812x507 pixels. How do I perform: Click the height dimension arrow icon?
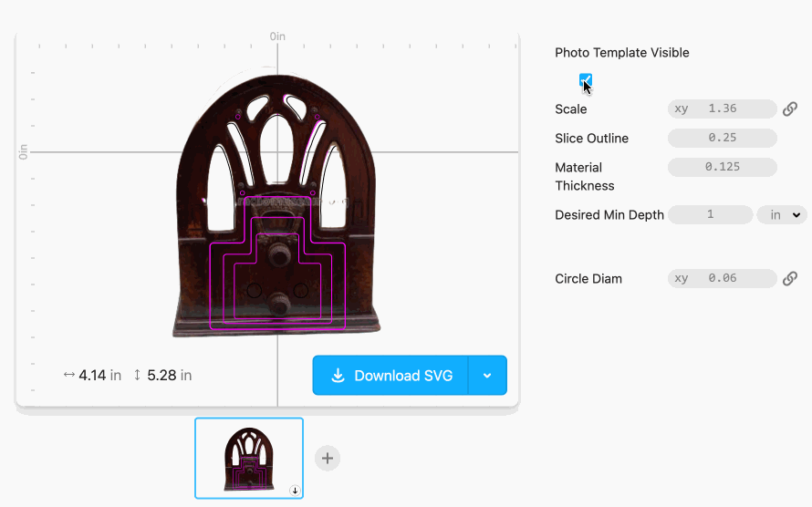pyautogui.click(x=137, y=375)
